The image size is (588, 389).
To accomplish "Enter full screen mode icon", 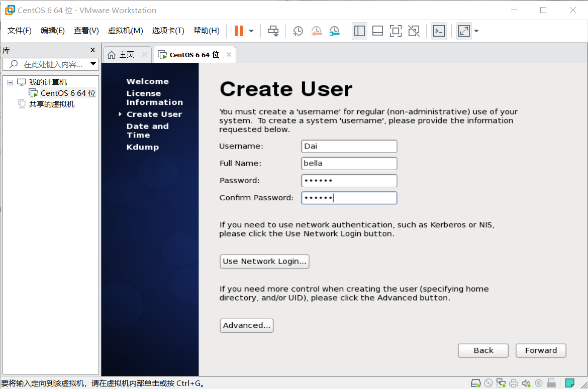I will 396,31.
